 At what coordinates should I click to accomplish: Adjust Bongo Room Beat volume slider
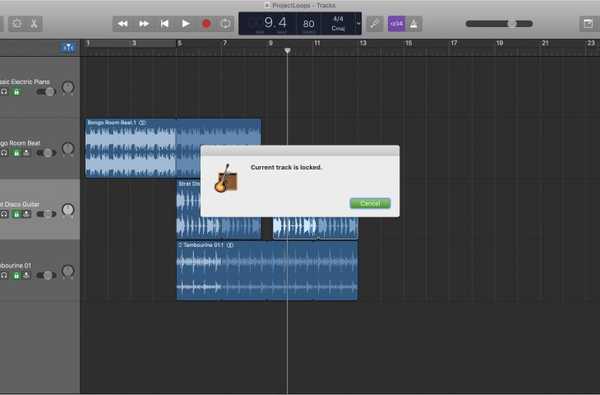click(x=46, y=153)
